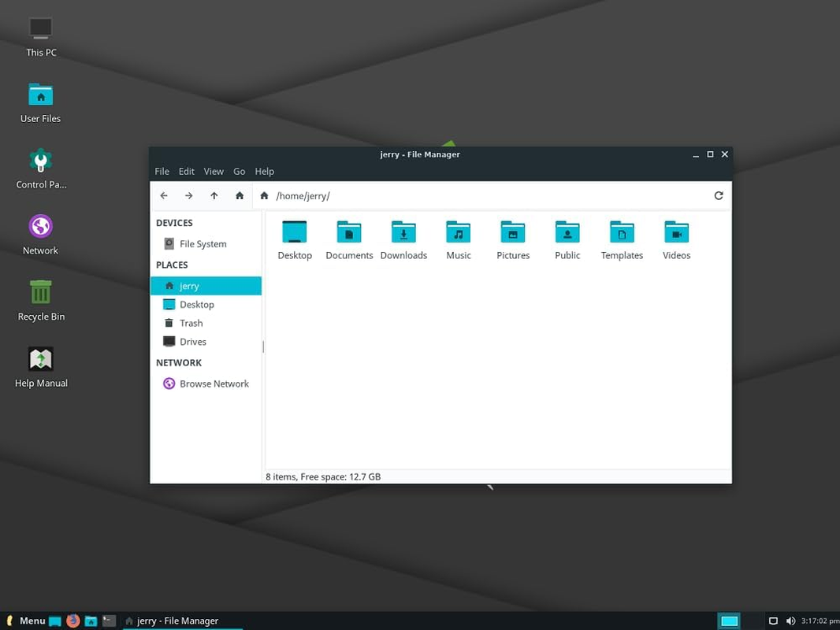This screenshot has width=840, height=630.
Task: Open the terminal from the taskbar
Action: (x=109, y=621)
